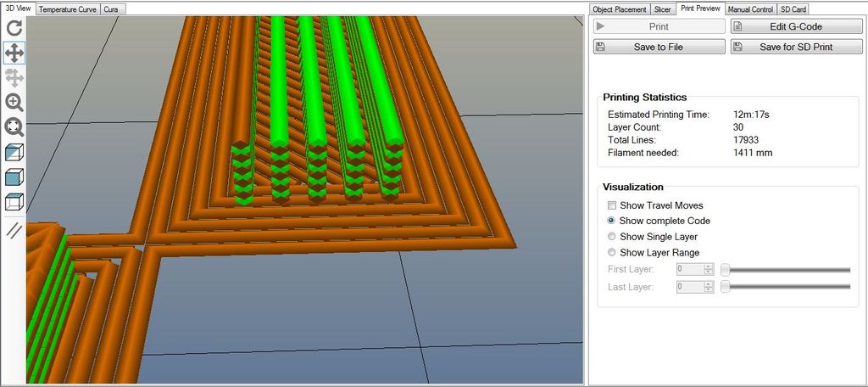Toggle parallel projection diagonal lines icon
The height and width of the screenshot is (387, 868).
click(14, 230)
